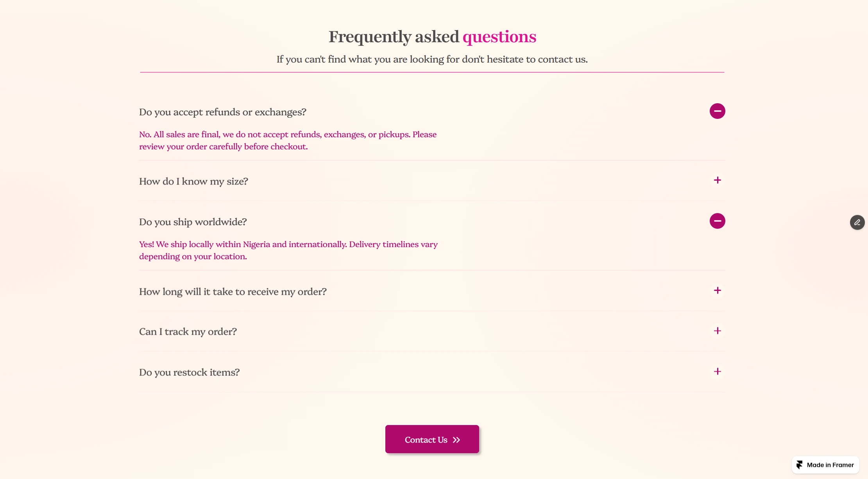This screenshot has width=868, height=479.
Task: Select the 'Can I track my order?' question heading
Action: click(x=188, y=331)
